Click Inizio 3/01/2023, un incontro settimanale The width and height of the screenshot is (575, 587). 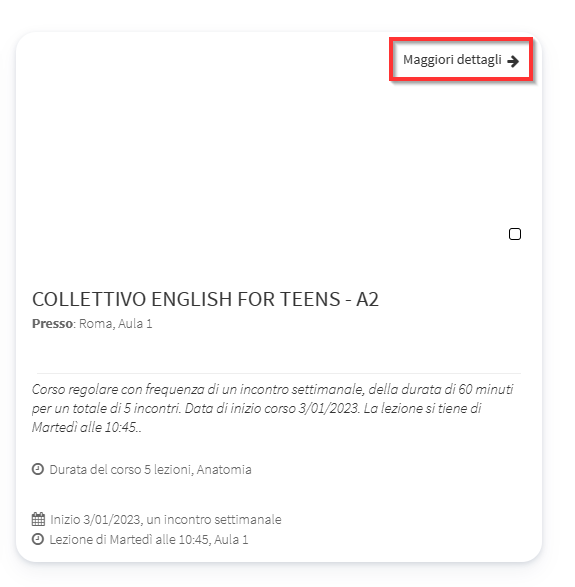[x=166, y=520]
